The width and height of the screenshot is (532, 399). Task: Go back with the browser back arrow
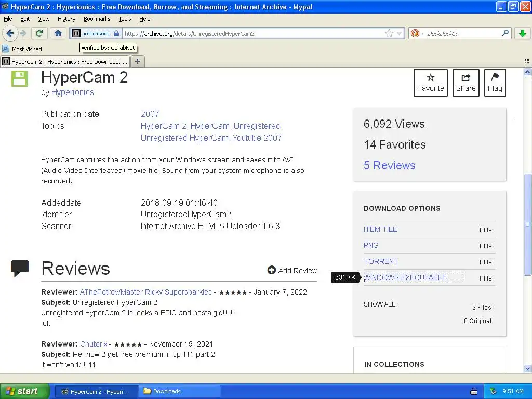(10, 33)
